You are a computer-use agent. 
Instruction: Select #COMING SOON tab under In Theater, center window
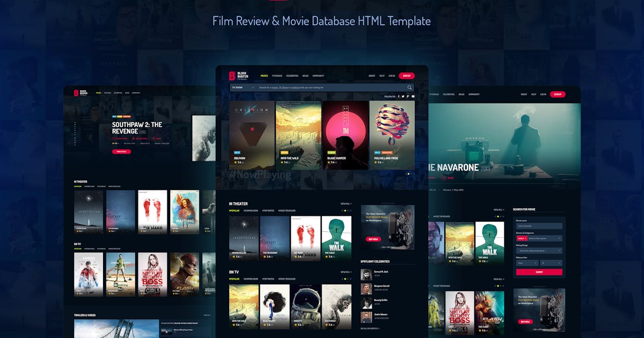251,210
